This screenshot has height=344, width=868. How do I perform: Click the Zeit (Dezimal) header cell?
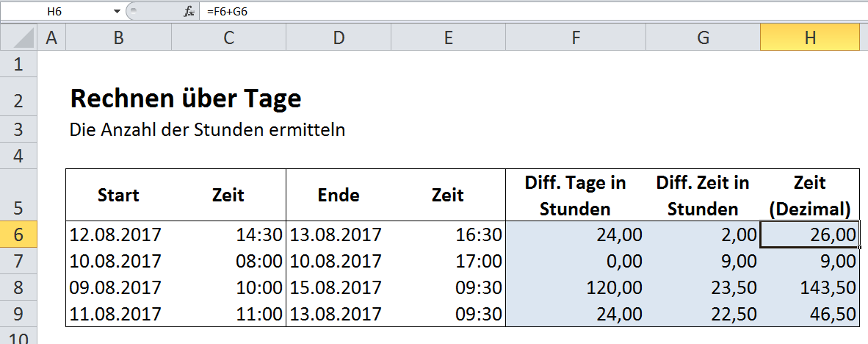click(809, 195)
